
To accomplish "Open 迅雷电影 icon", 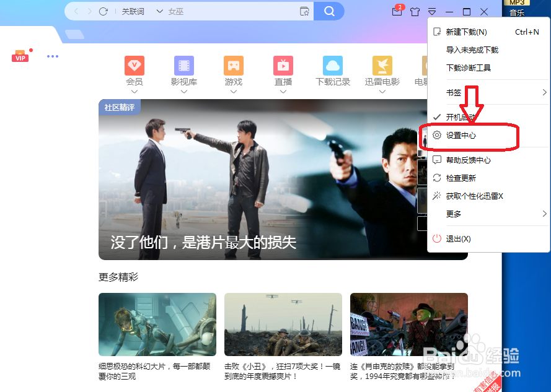I will point(382,66).
